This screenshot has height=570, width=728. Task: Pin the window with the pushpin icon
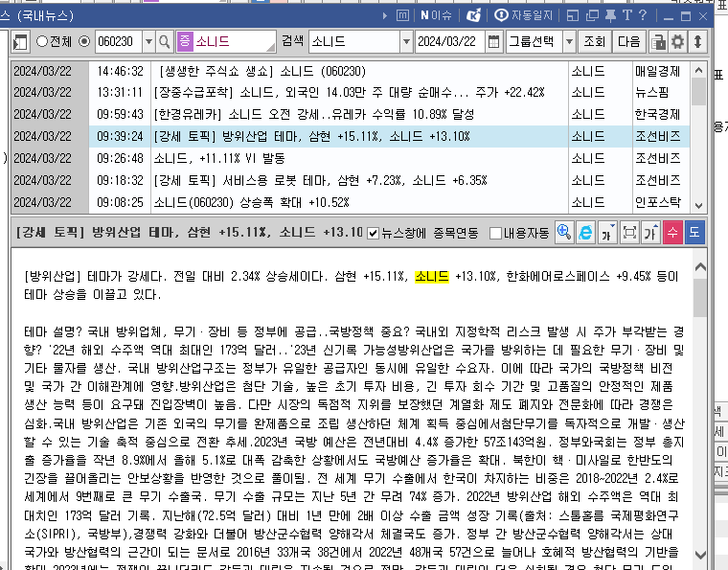(610, 15)
